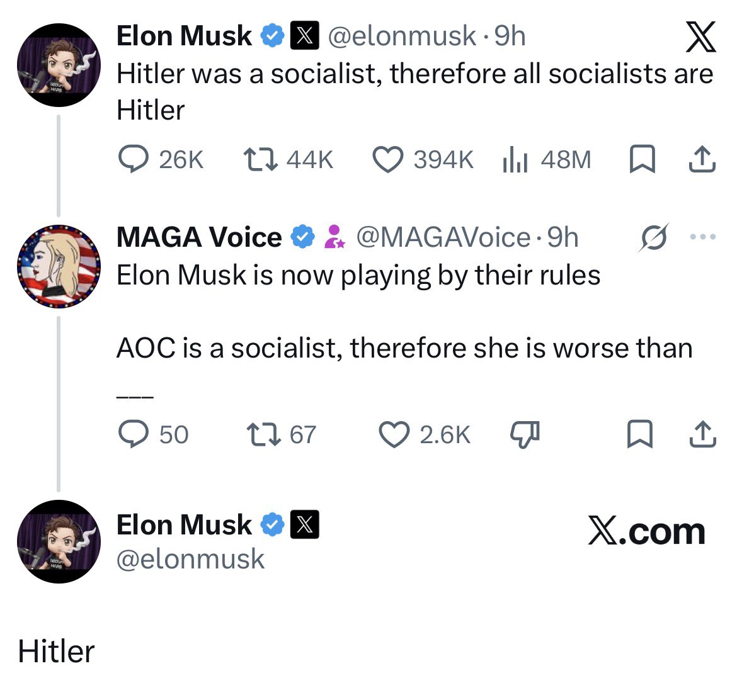
Task: Open MAGA Voice profile avatar
Action: click(59, 266)
